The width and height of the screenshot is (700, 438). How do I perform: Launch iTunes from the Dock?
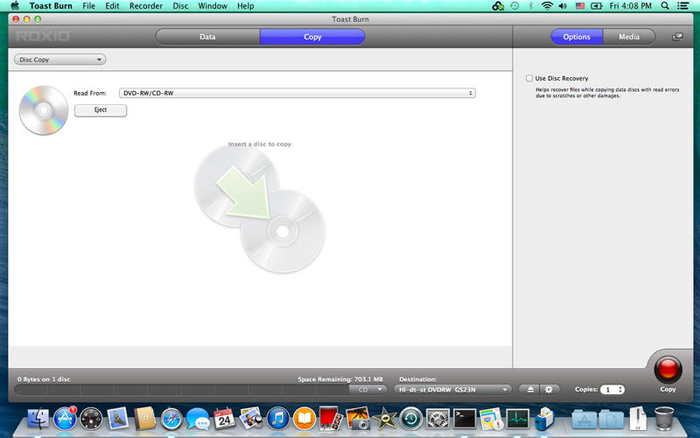pyautogui.click(x=278, y=419)
